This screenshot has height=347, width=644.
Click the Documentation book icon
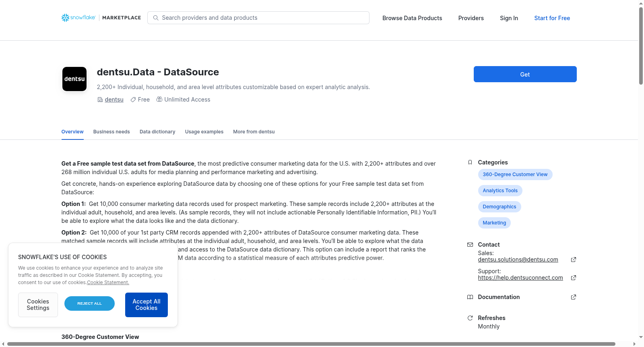tap(470, 297)
